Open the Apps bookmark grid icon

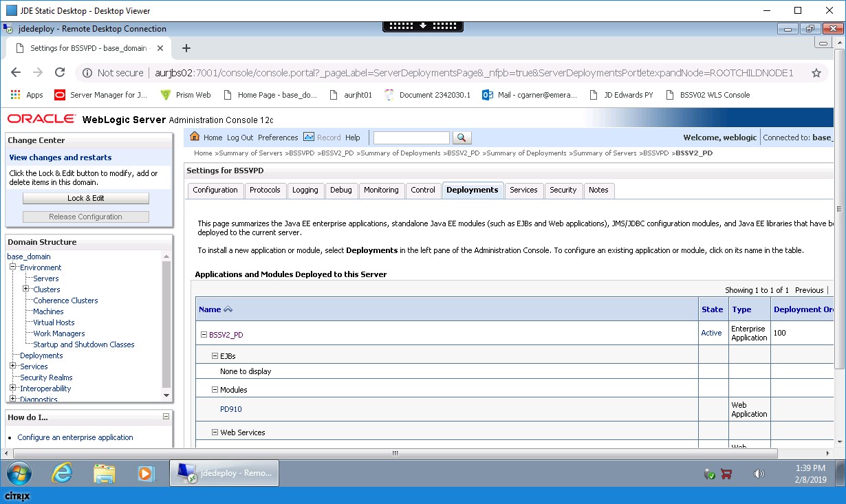pos(15,95)
